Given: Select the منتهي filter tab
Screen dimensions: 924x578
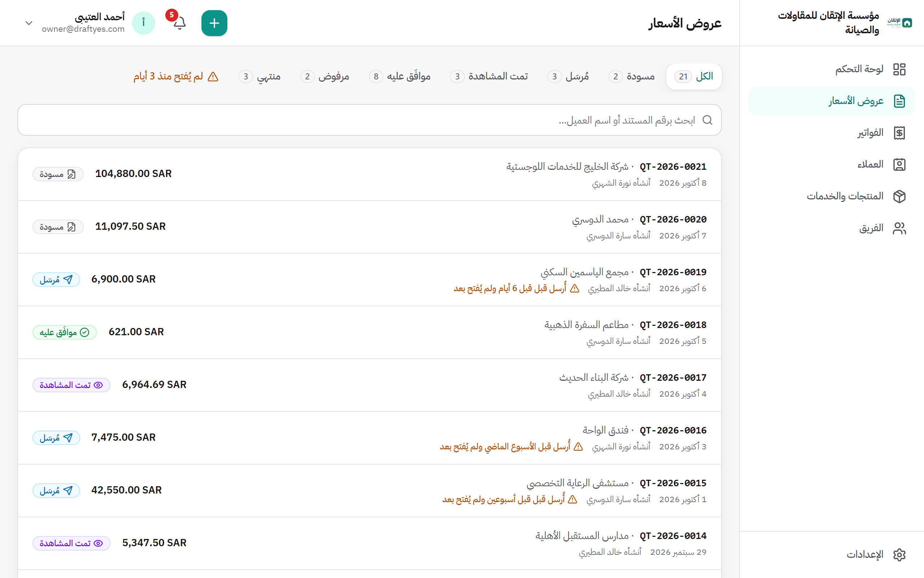Looking at the screenshot, I should [260, 77].
